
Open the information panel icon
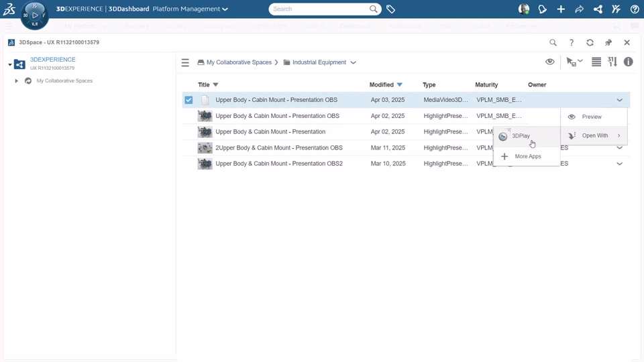coord(629,62)
